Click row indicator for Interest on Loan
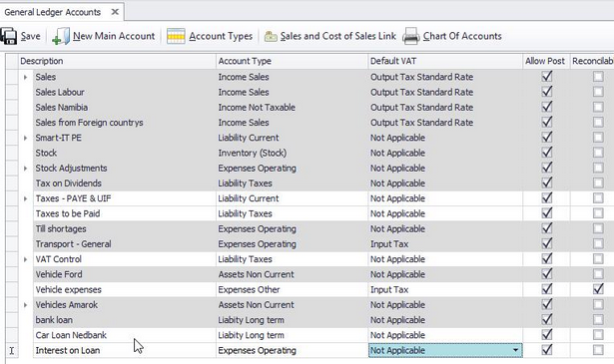 click(12, 350)
